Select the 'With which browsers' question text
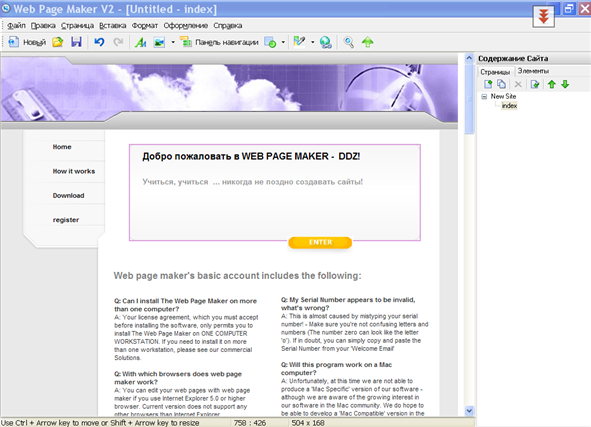Viewport: 591px width, 427px height. [178, 378]
